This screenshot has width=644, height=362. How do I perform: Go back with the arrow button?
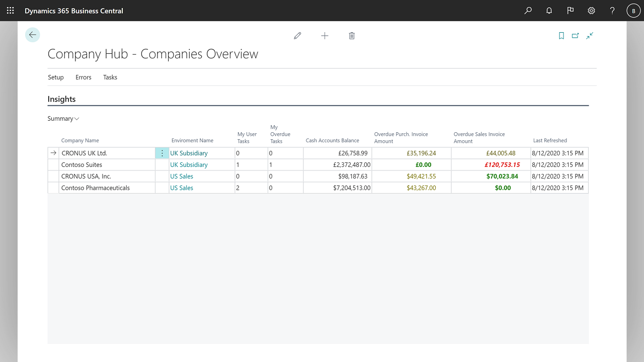tap(32, 35)
